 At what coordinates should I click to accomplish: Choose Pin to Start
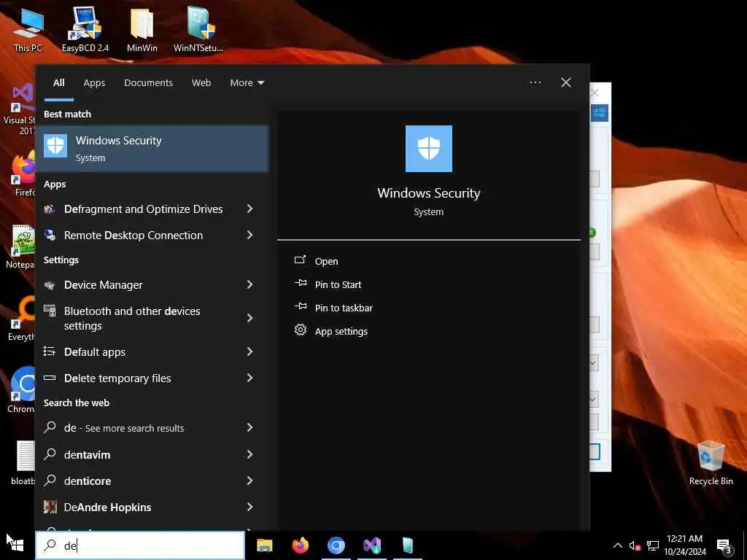coord(338,285)
